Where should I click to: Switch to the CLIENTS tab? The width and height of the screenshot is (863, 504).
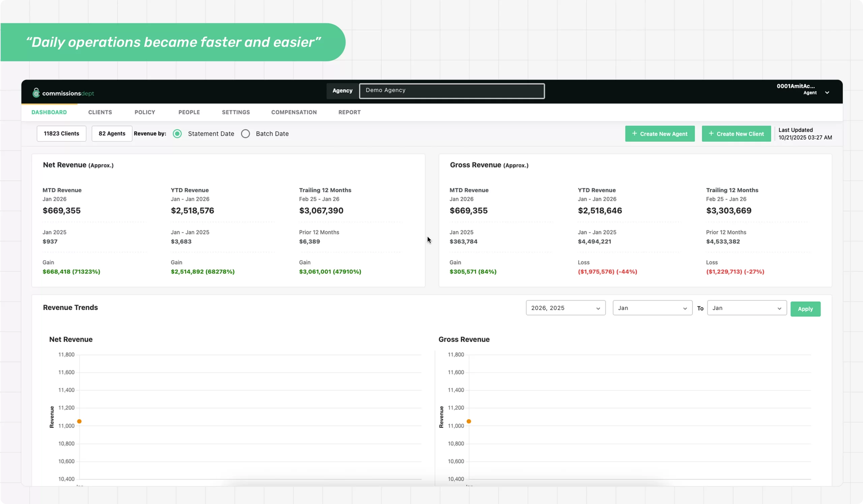pos(100,112)
